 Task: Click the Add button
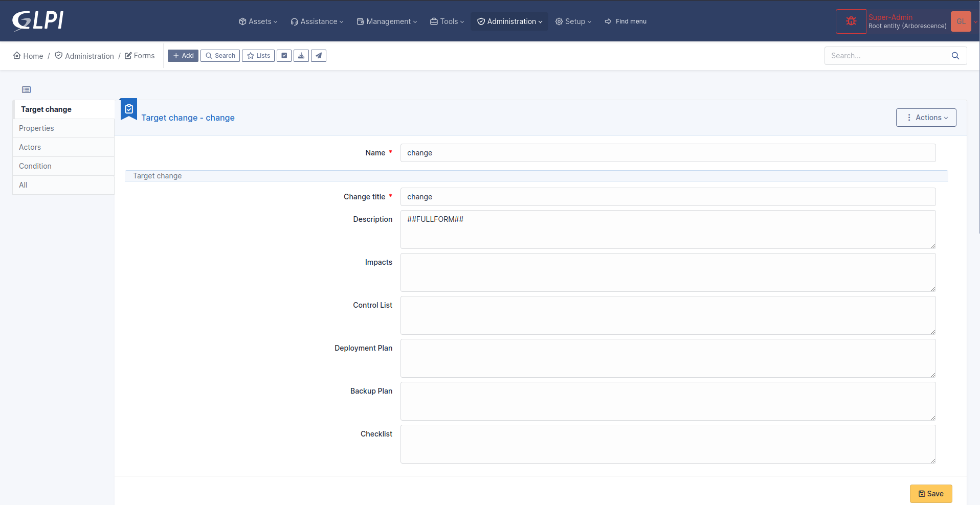point(183,55)
